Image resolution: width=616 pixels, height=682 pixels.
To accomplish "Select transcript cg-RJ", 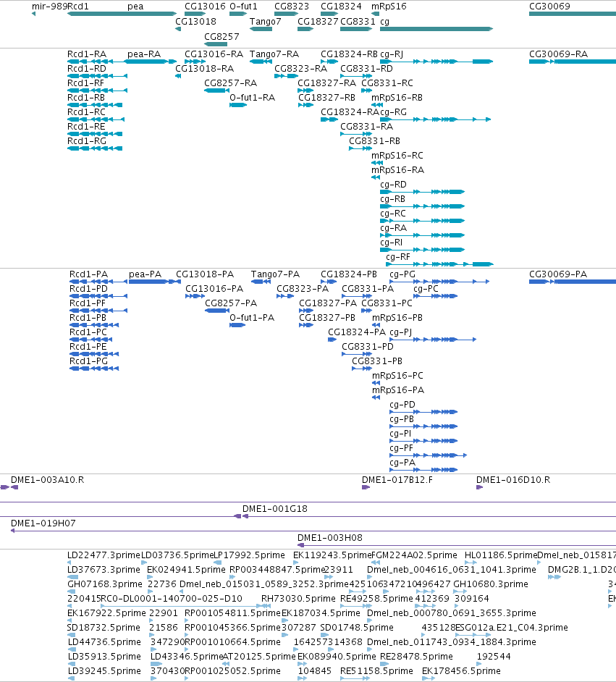I will click(392, 54).
